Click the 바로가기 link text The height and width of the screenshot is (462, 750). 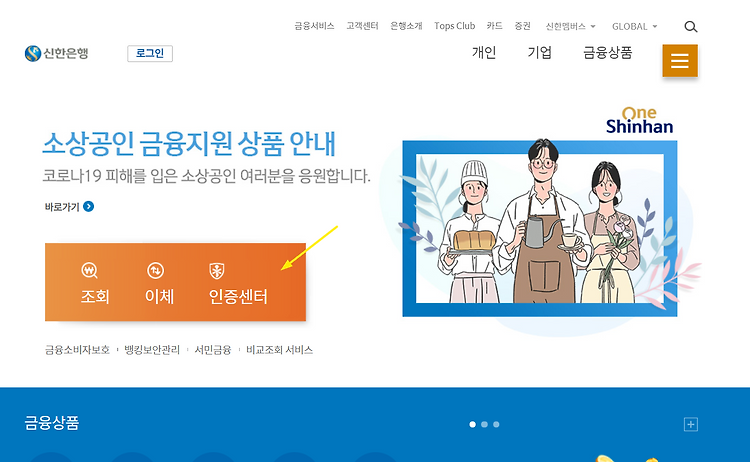[x=62, y=207]
